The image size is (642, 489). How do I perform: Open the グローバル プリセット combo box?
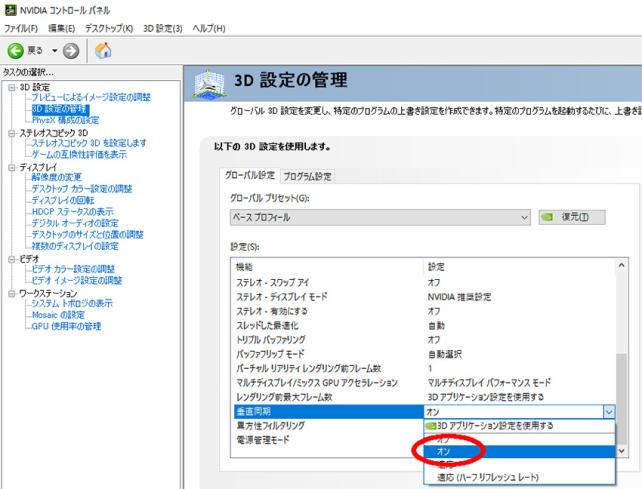point(380,217)
